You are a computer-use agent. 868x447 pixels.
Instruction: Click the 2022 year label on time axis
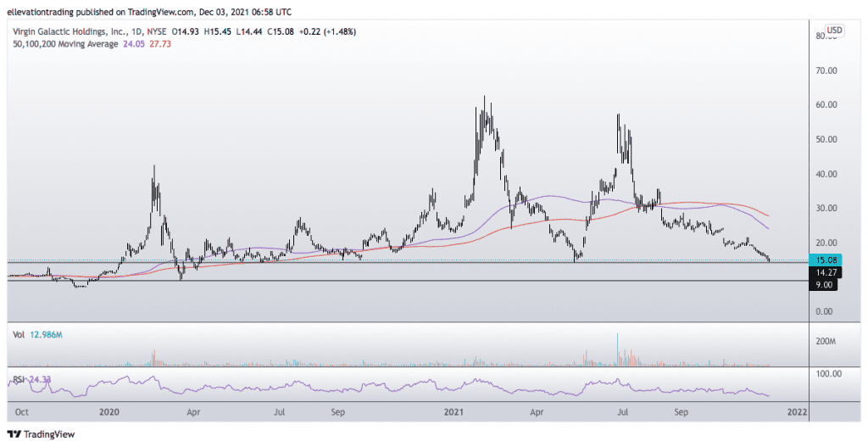point(797,412)
